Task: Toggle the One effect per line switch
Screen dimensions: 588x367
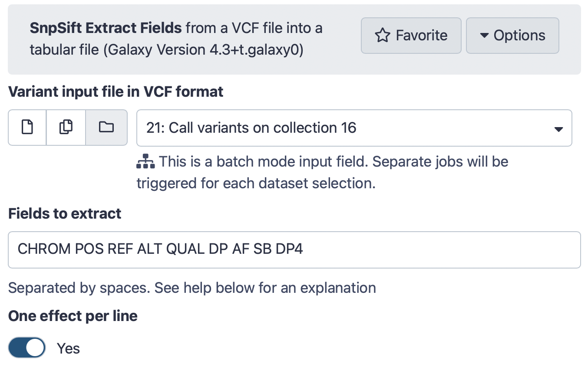Action: coord(27,348)
